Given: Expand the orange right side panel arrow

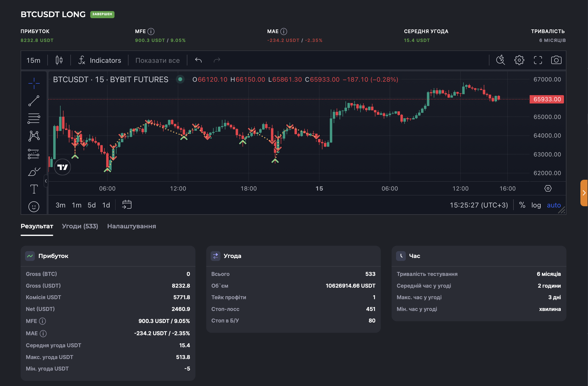Looking at the screenshot, I should tap(584, 193).
